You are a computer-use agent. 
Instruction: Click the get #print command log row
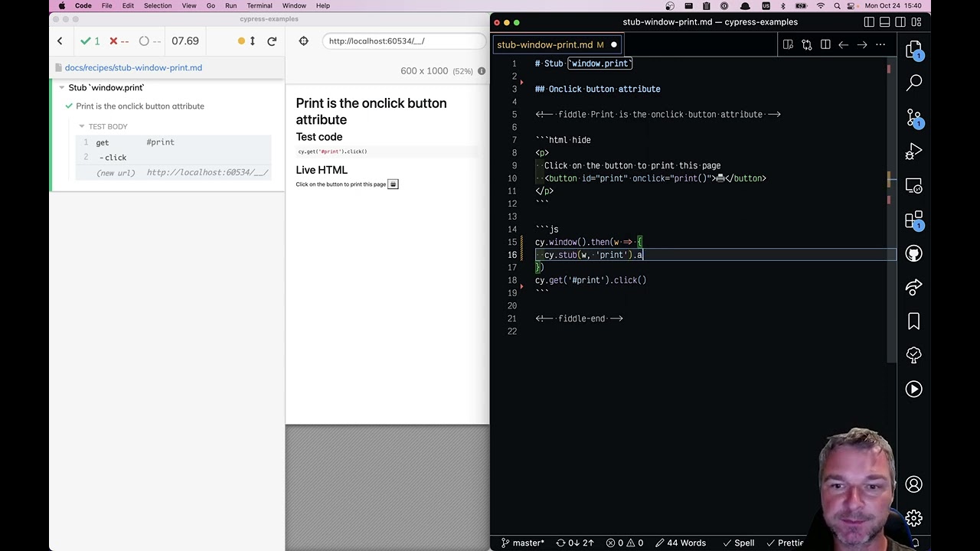tap(174, 142)
